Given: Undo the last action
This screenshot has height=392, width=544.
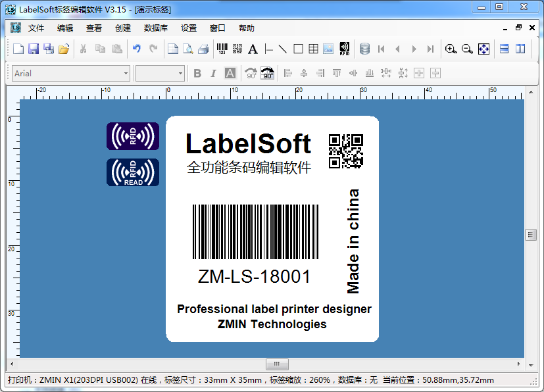Looking at the screenshot, I should [137, 49].
